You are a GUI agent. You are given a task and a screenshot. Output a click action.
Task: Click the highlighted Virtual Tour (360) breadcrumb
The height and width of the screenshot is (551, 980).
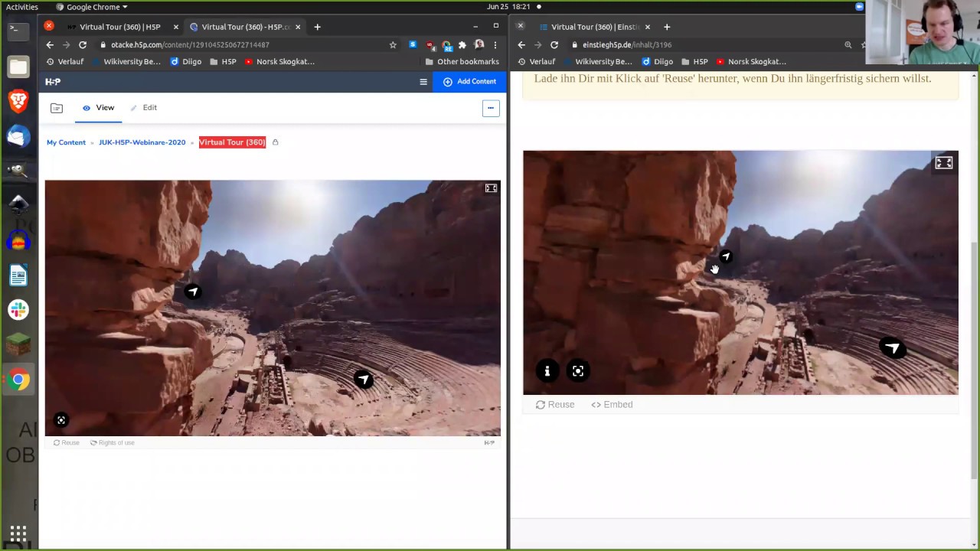pyautogui.click(x=232, y=142)
